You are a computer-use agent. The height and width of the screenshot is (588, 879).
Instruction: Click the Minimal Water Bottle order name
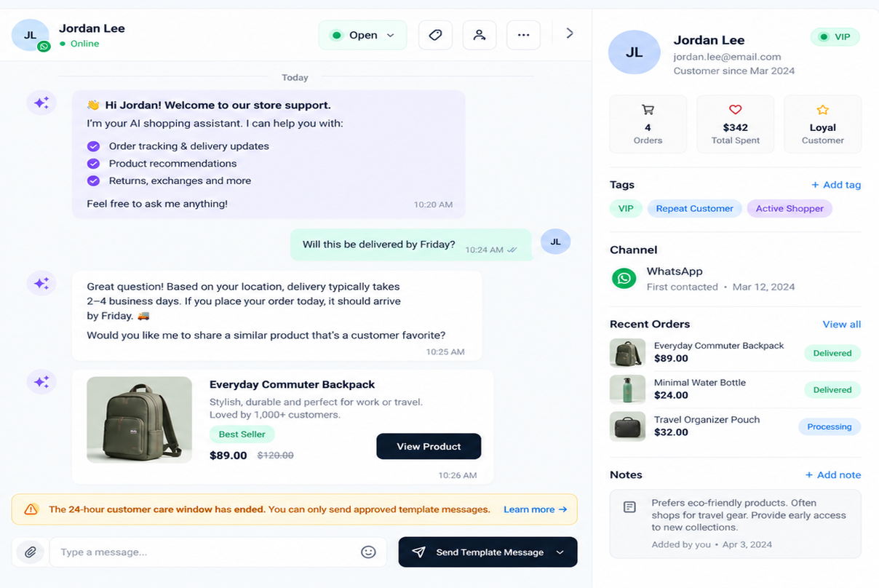click(700, 383)
